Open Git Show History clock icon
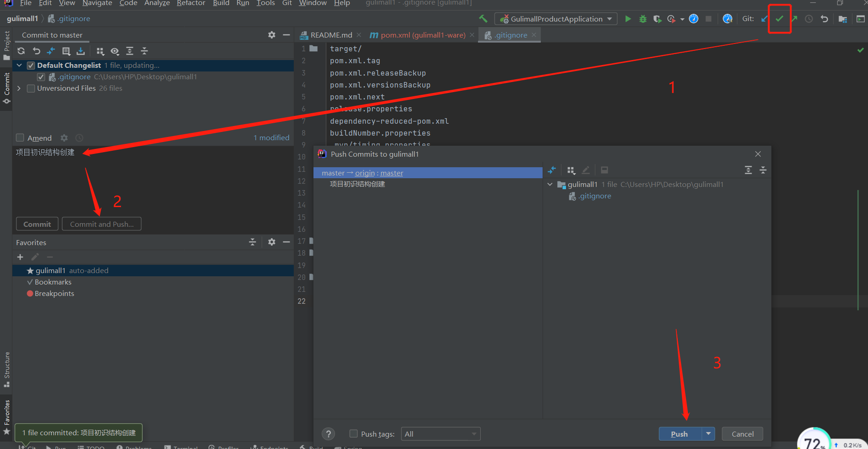The width and height of the screenshot is (868, 449). (x=809, y=19)
